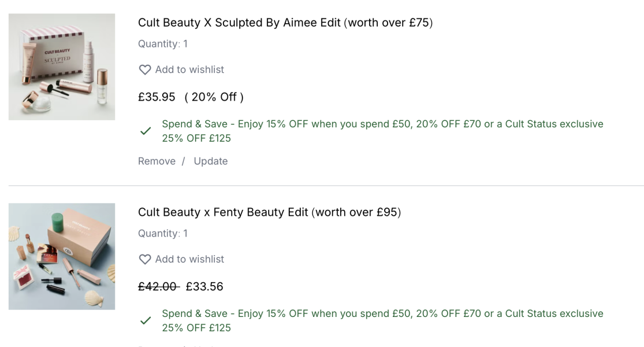Open the Cult Beauty x Fenty Beauty Edit page
Image resolution: width=644 pixels, height=347 pixels.
click(x=269, y=212)
